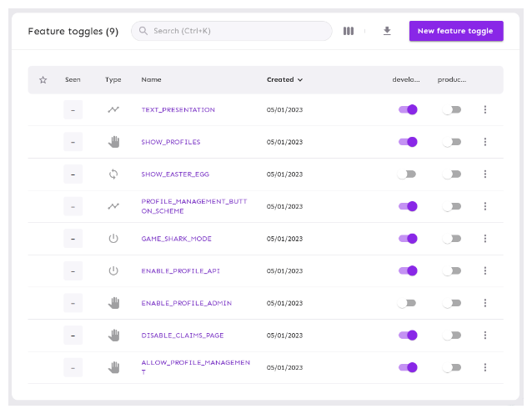Enable ALLOW_PROFILE_MANAGEMENT in production
The image size is (532, 414).
pos(452,367)
